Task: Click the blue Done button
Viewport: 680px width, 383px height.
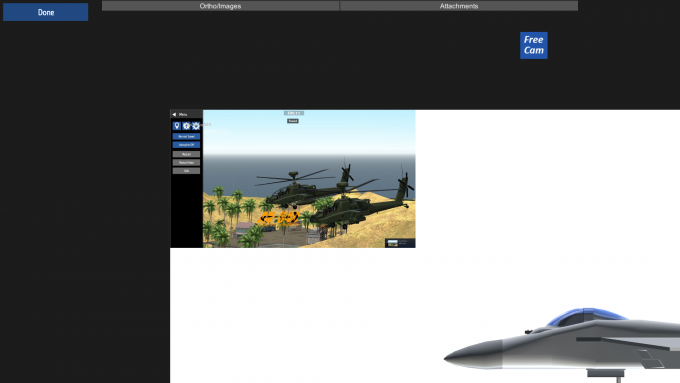Action: coord(46,12)
